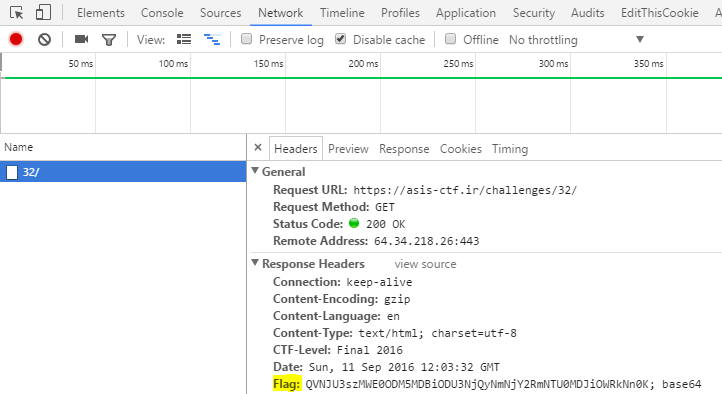722x394 pixels.
Task: Collapse the Response Headers section
Action: [255, 263]
